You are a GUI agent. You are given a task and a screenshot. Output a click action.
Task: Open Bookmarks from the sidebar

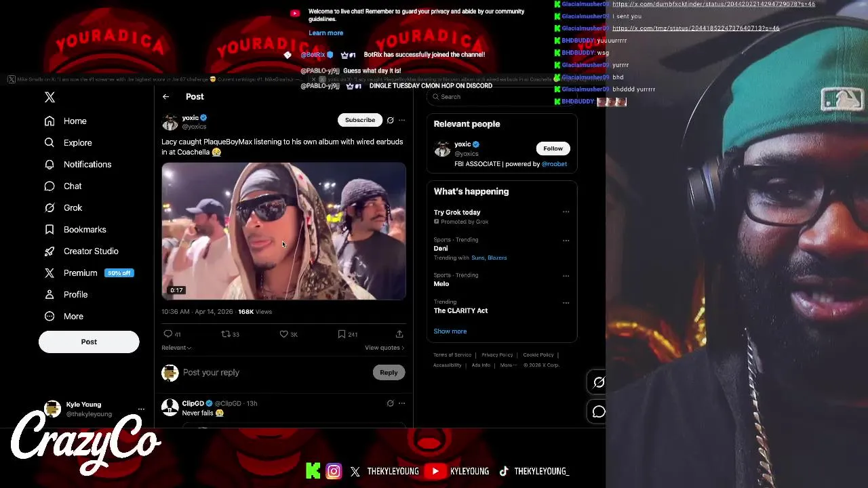click(75, 229)
